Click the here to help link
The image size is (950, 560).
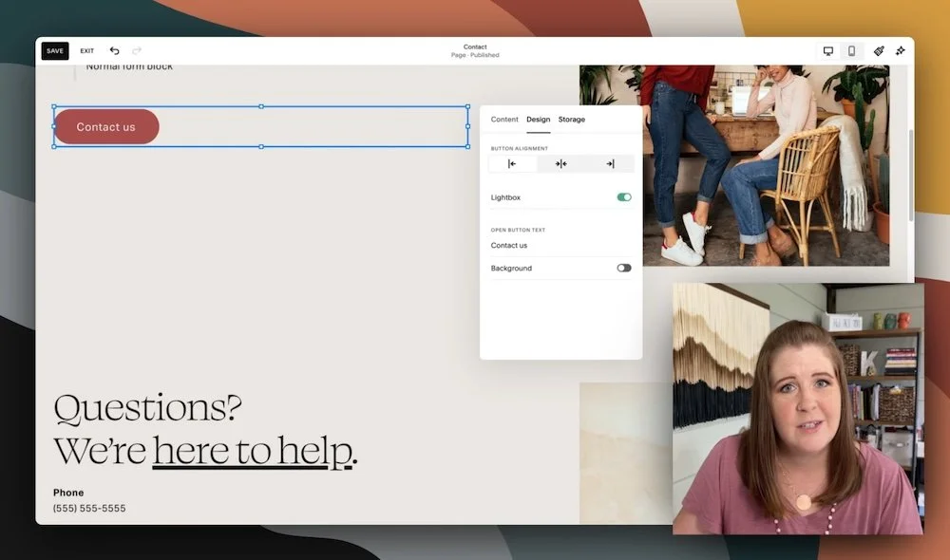click(x=252, y=451)
